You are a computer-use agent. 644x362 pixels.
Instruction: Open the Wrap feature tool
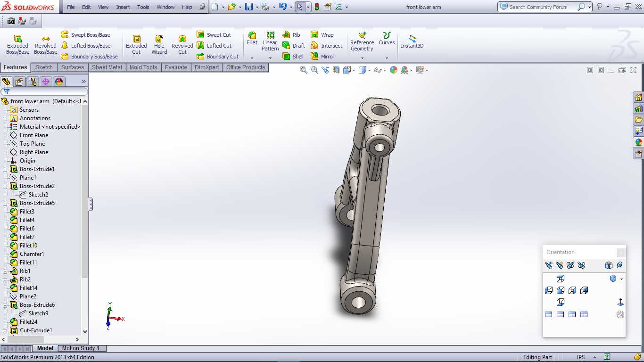pos(322,35)
